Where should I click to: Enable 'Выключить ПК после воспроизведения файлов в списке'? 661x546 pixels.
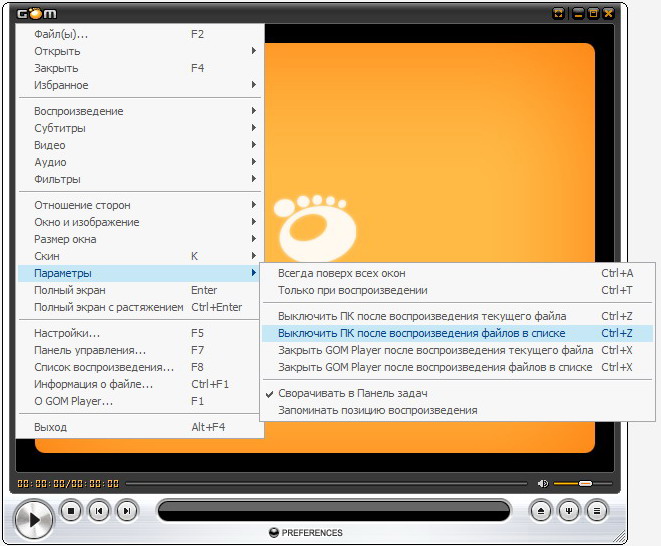pyautogui.click(x=457, y=333)
